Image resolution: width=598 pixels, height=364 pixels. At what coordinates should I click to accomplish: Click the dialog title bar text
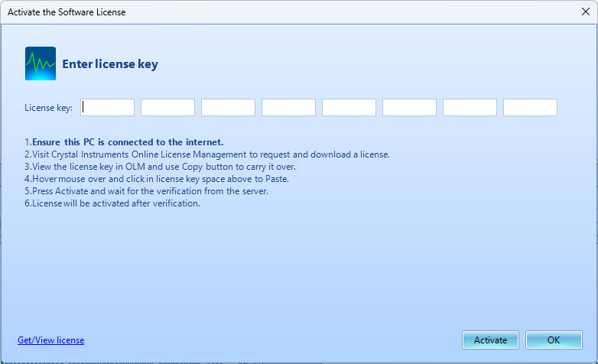pyautogui.click(x=67, y=12)
